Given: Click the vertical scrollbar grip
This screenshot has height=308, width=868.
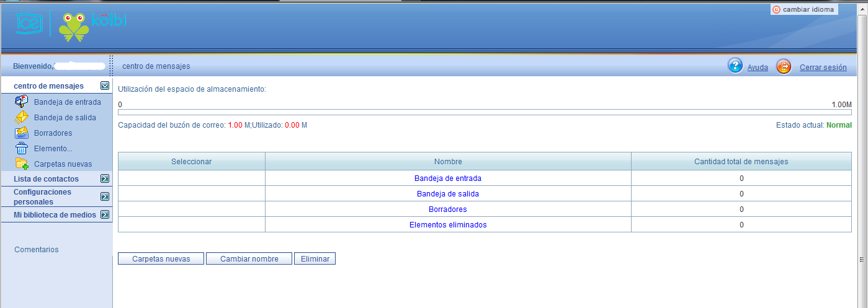Looking at the screenshot, I should click(862, 259).
